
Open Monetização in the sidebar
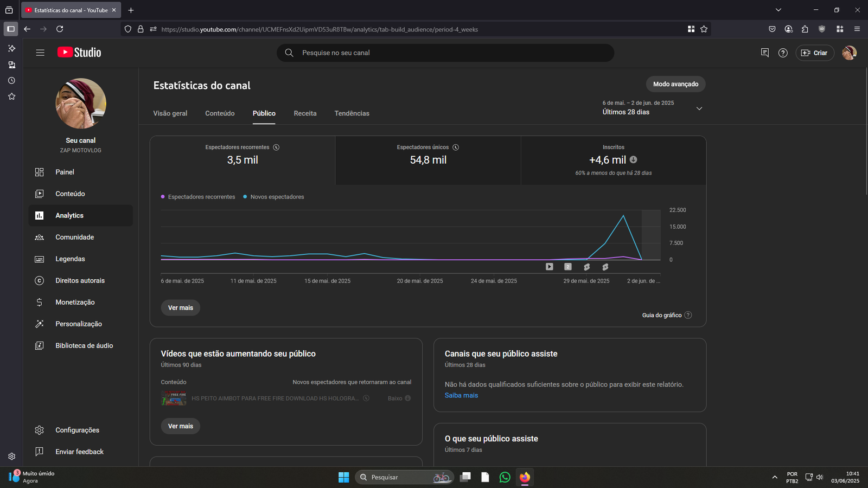tap(80, 302)
